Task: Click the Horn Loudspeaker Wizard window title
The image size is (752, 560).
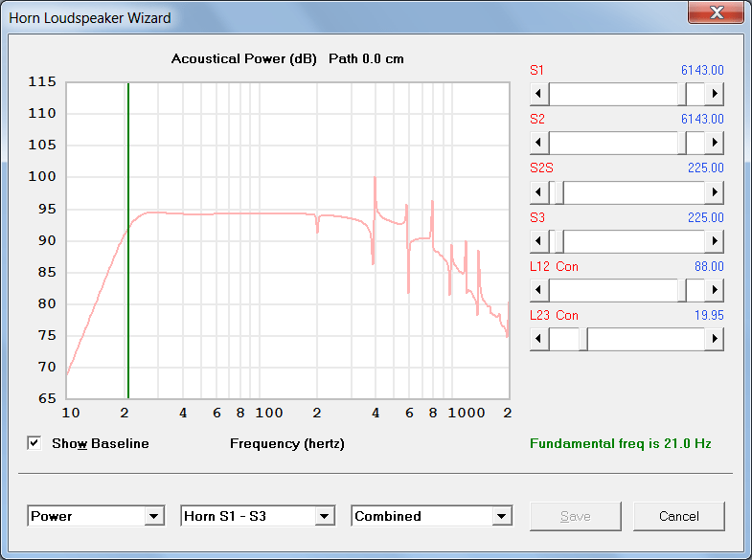Action: click(x=90, y=18)
